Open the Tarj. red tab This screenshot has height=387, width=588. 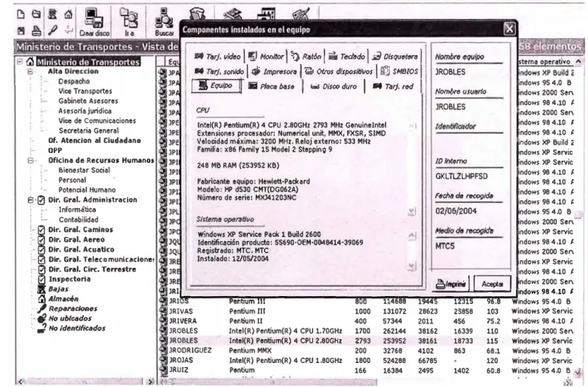pos(393,86)
